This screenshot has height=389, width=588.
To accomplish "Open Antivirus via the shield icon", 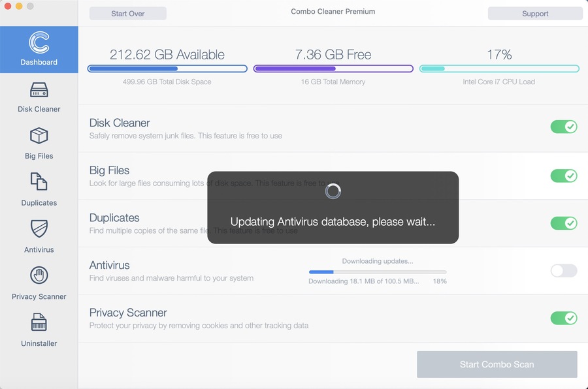I will click(39, 228).
